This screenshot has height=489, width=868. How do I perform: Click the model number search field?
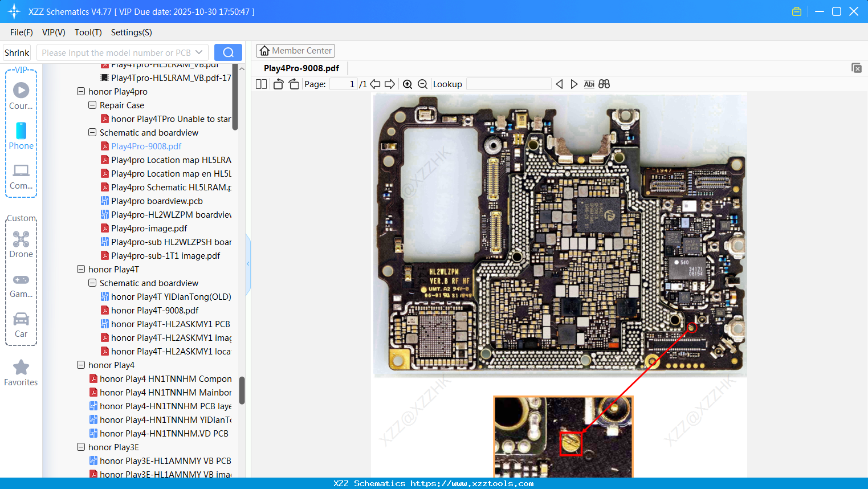117,52
